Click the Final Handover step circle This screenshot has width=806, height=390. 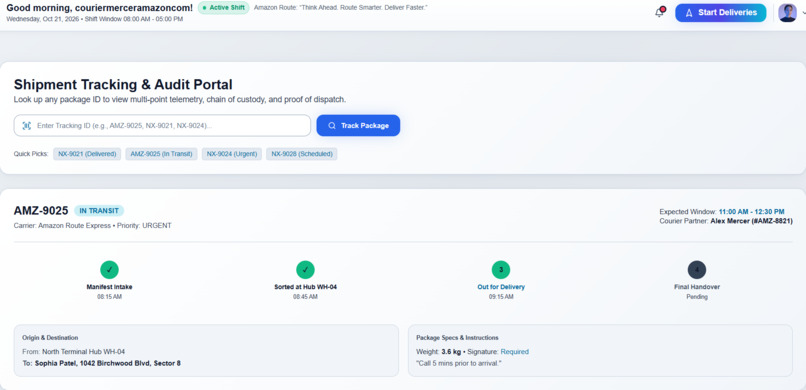(x=697, y=270)
